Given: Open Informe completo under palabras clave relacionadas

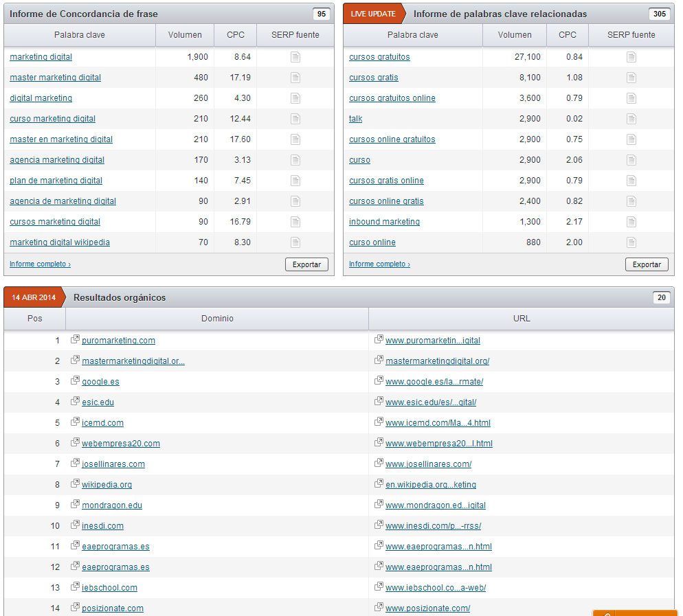Looking at the screenshot, I should (x=379, y=264).
